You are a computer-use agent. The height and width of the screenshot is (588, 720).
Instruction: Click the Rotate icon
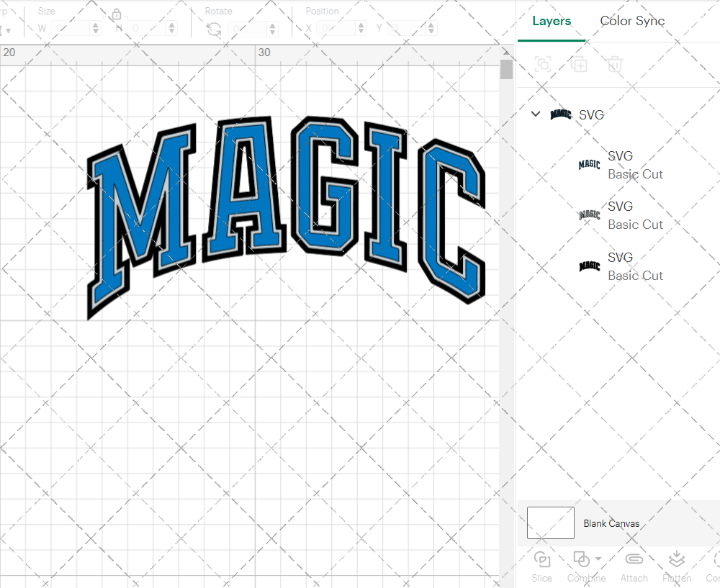tap(214, 30)
